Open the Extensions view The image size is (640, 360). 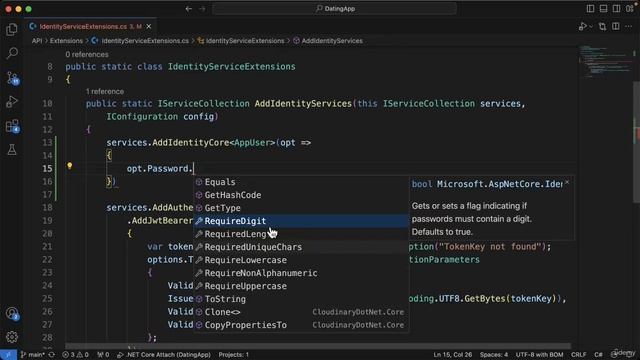[x=12, y=126]
